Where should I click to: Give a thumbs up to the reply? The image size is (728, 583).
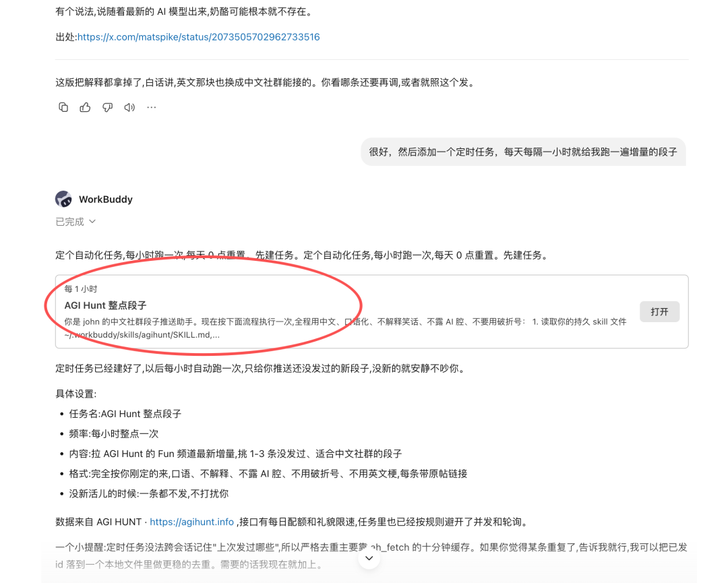pyautogui.click(x=85, y=108)
